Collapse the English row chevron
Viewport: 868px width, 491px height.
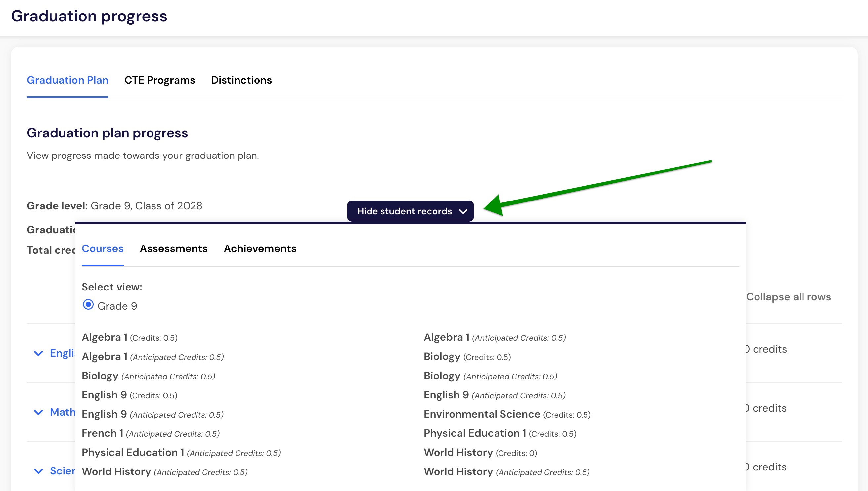[38, 353]
